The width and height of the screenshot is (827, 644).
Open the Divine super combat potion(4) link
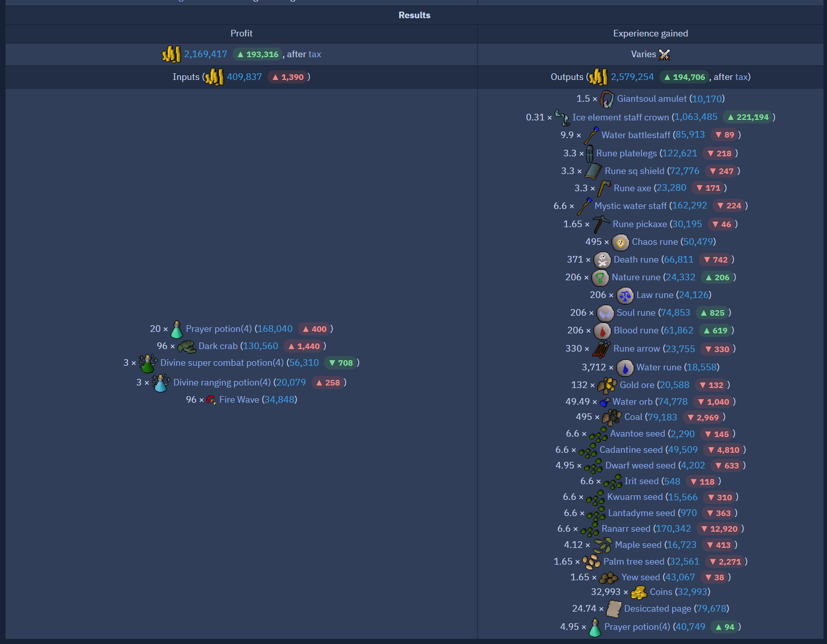coord(222,363)
